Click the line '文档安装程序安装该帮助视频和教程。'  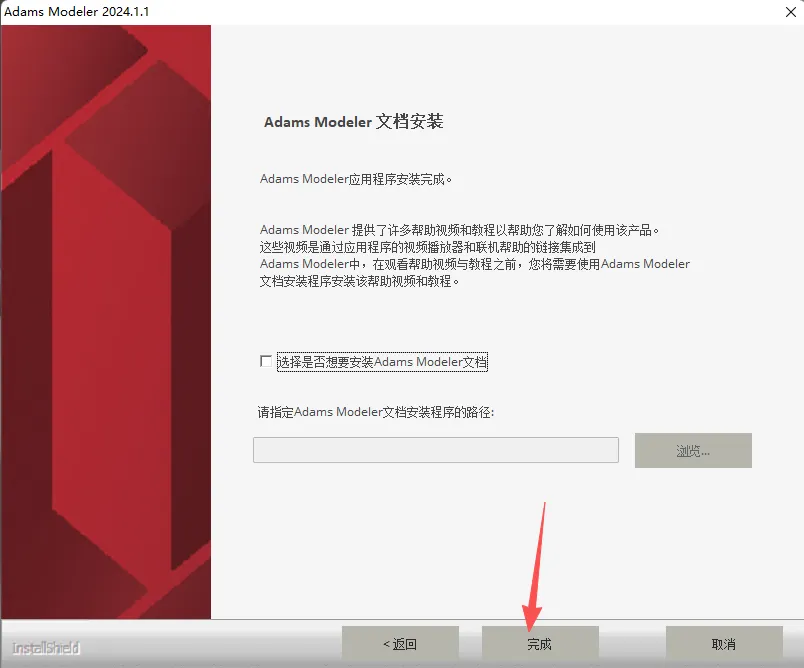click(359, 281)
